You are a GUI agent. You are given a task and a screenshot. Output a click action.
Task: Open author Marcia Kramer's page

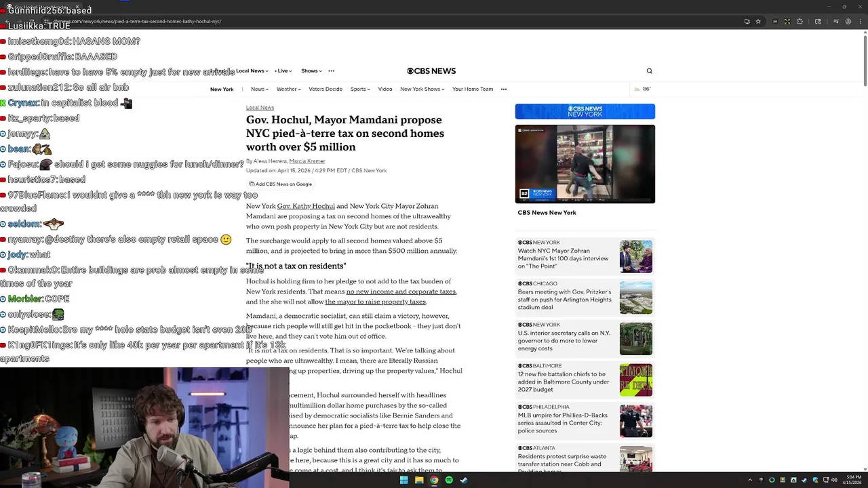point(307,161)
